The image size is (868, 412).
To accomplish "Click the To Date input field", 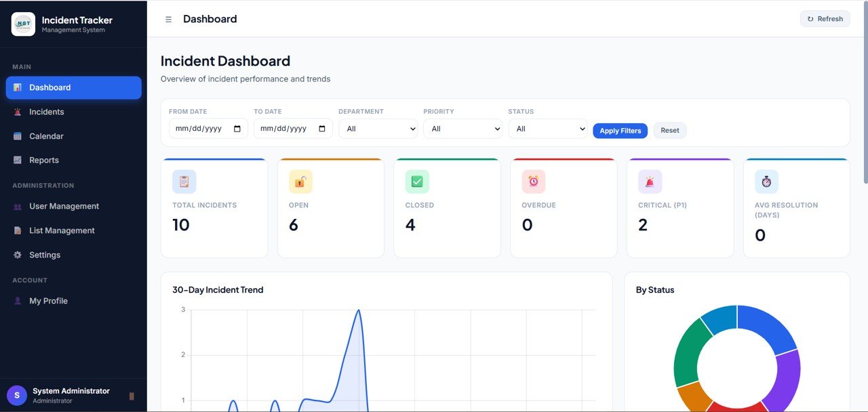I will point(293,129).
